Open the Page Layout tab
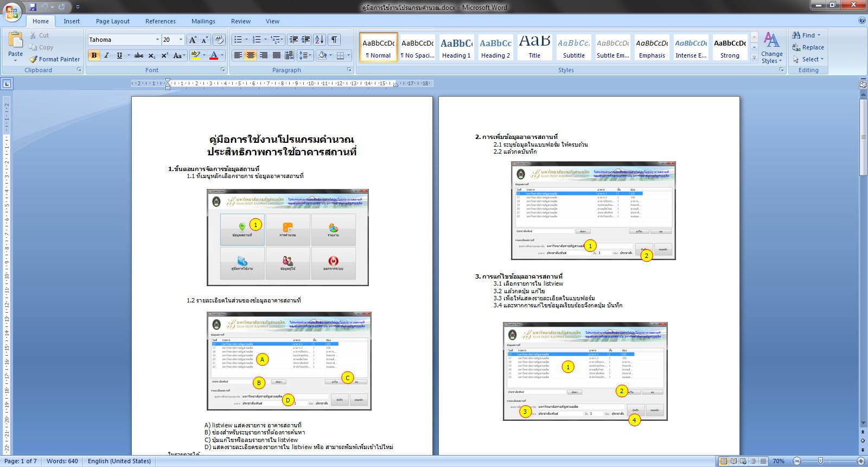This screenshot has height=467, width=868. [x=113, y=21]
